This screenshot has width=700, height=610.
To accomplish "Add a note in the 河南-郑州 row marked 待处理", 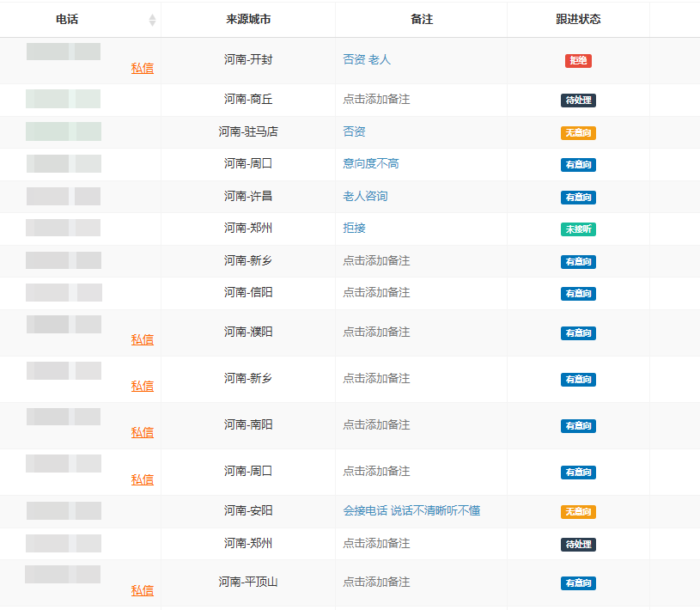I will click(x=376, y=543).
